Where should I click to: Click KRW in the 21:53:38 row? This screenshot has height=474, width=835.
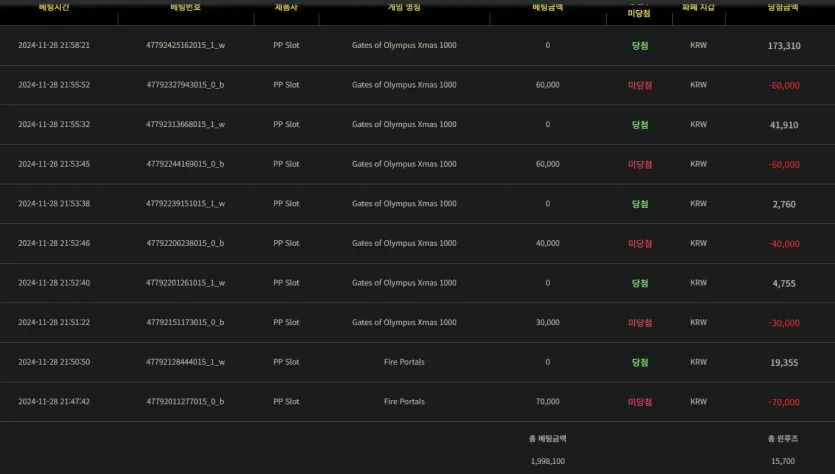[x=698, y=204]
